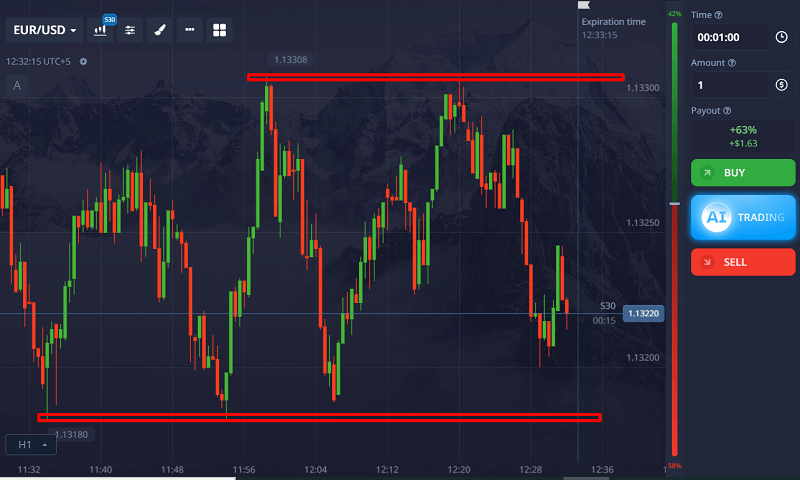The width and height of the screenshot is (800, 480).
Task: Show Time help question mark
Action: 718,15
